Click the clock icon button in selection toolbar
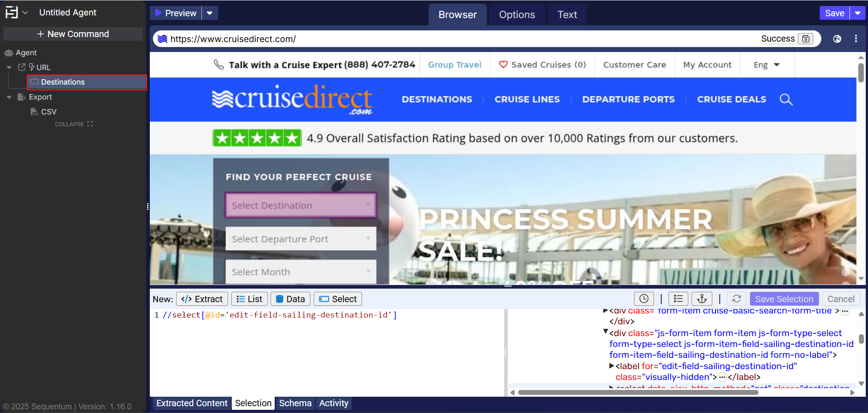868x413 pixels. tap(644, 299)
